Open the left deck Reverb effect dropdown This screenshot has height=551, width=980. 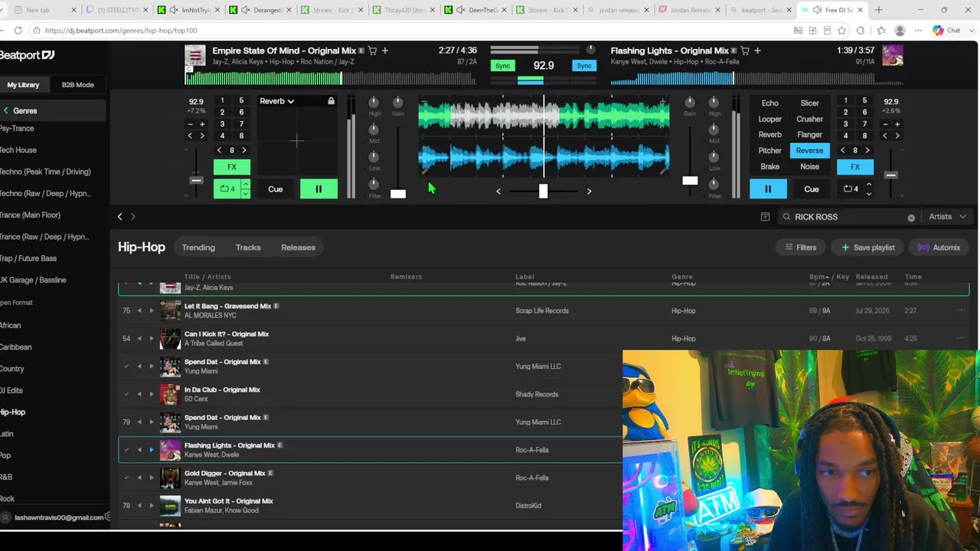(x=277, y=101)
